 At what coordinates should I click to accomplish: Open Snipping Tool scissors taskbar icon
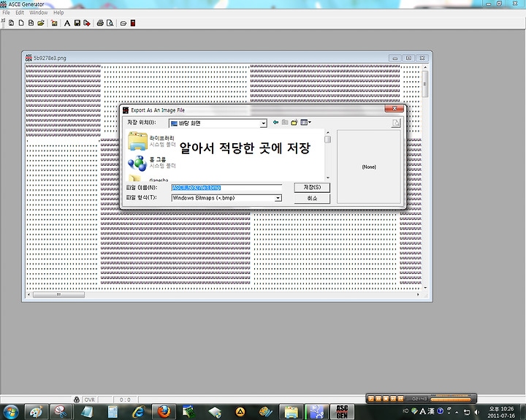click(x=61, y=412)
